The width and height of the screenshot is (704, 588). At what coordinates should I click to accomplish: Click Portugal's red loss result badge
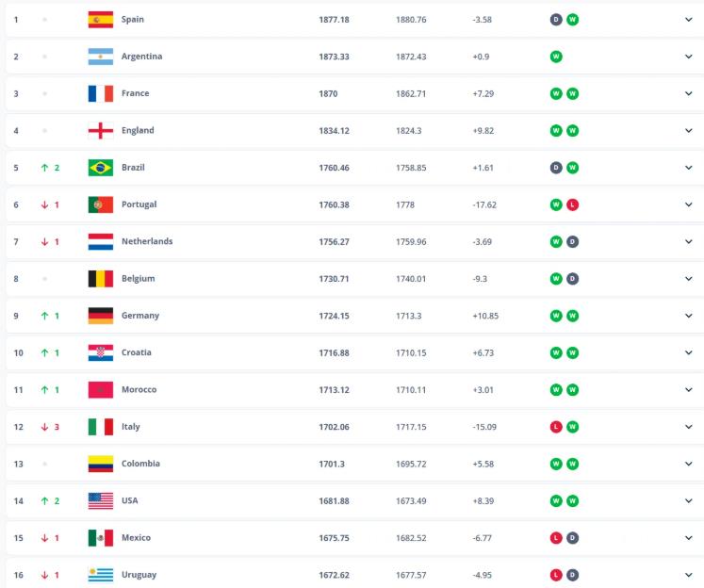[572, 204]
